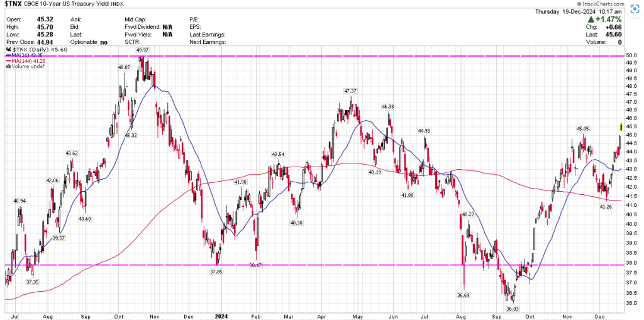Click the 49.97 peak price label

coord(142,50)
